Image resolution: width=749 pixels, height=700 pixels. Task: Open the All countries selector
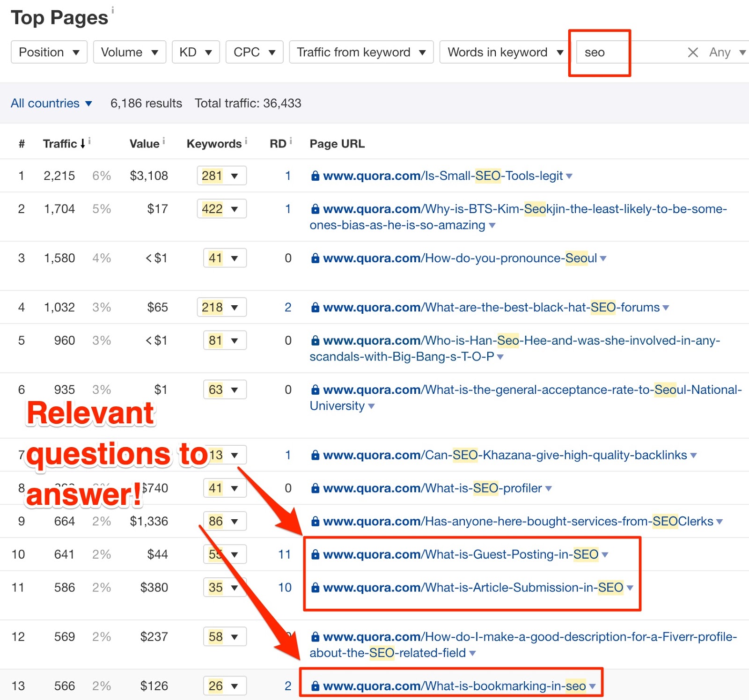[x=51, y=103]
